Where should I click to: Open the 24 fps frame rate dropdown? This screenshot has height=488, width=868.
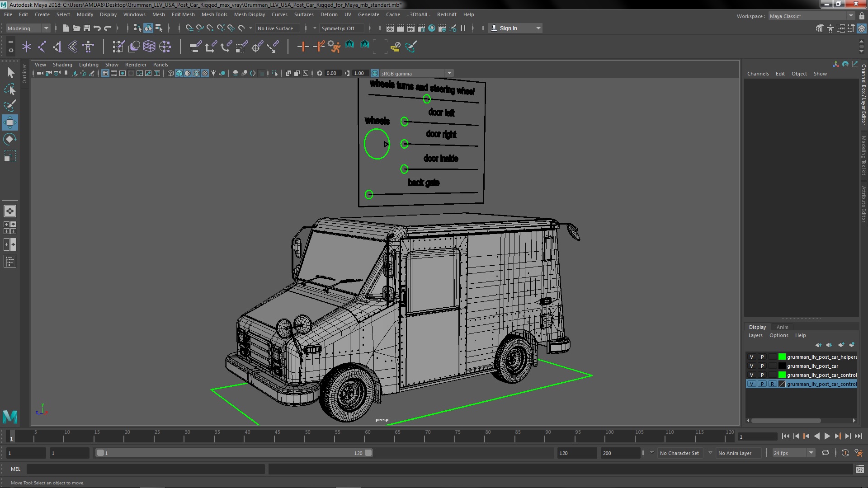tap(793, 453)
